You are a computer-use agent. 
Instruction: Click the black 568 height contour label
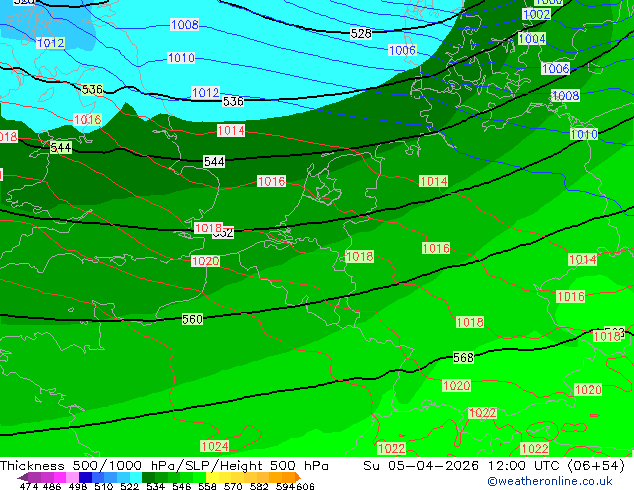click(x=463, y=357)
